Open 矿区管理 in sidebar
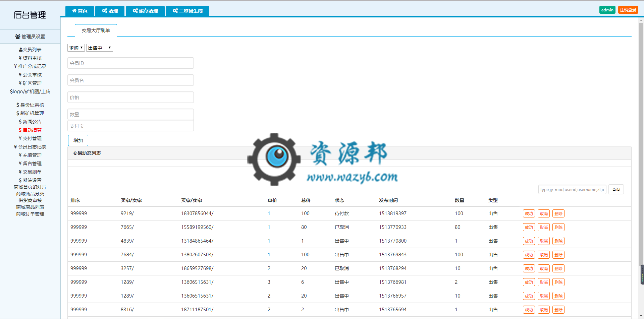Screen dimensions: 644x319 pos(30,83)
